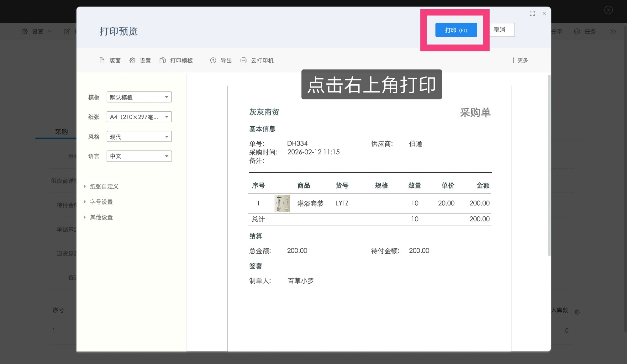This screenshot has height=364, width=627.
Task: Click the gear icon beside the 入库数 column
Action: [x=577, y=312]
